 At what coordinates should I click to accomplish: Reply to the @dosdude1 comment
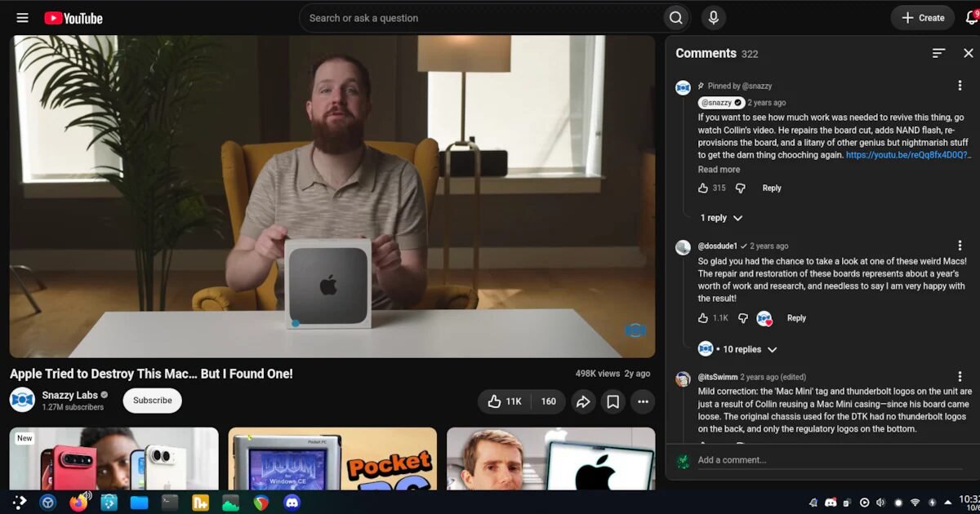[796, 318]
